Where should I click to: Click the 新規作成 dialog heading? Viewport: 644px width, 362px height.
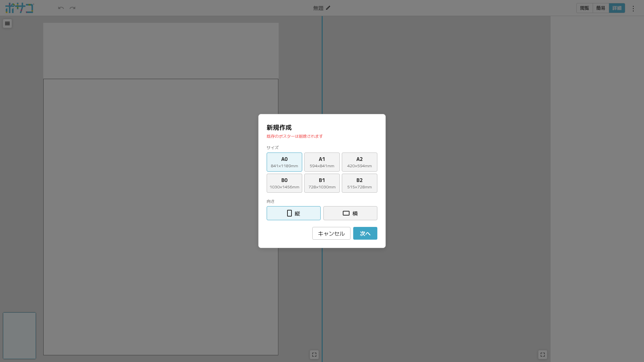(x=279, y=128)
